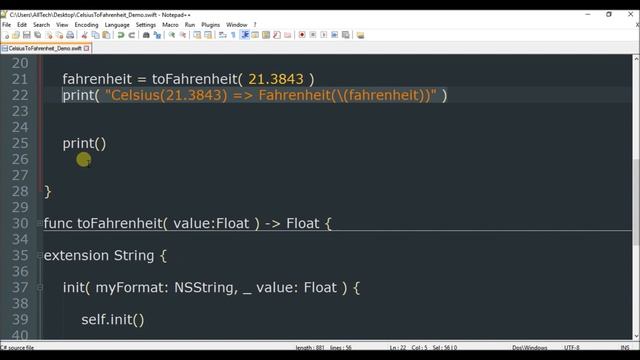Viewport: 640px width, 360px height.
Task: Collapse init block at line 37
Action: pos(40,287)
